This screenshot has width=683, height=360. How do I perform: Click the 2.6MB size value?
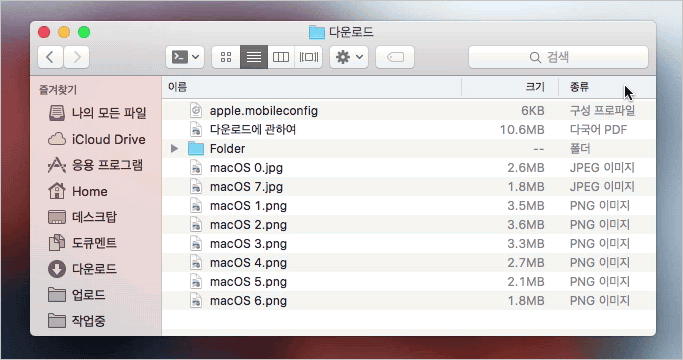click(526, 168)
